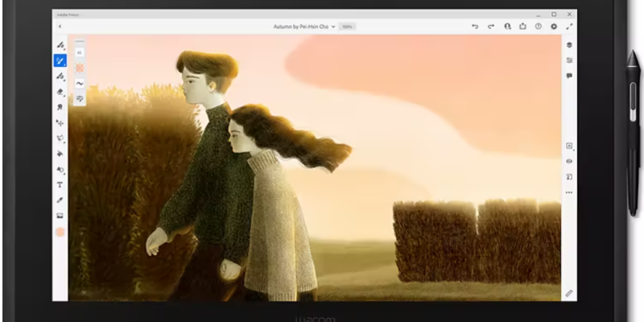Select the active Live Brushes tool
This screenshot has width=644, height=322.
pyautogui.click(x=60, y=61)
